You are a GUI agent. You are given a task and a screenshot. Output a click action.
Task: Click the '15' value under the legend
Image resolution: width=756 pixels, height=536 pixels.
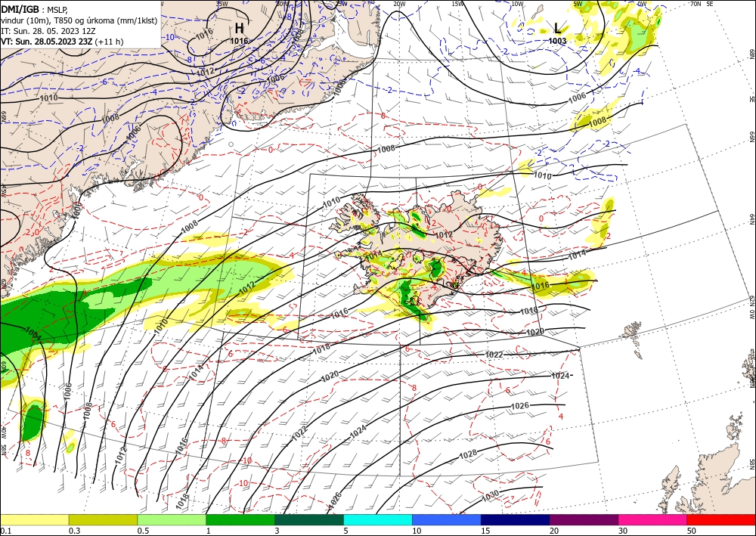point(485,531)
